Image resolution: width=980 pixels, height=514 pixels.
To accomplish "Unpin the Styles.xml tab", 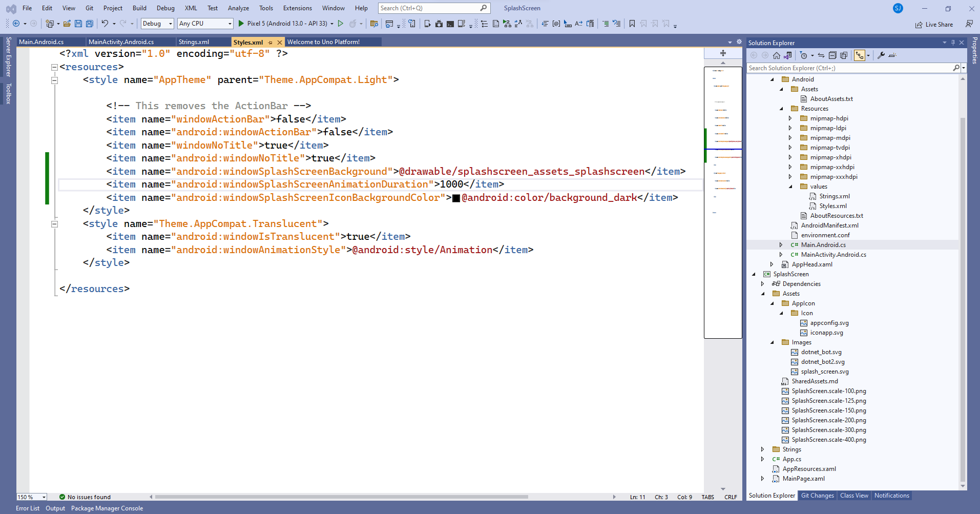I will pyautogui.click(x=269, y=42).
